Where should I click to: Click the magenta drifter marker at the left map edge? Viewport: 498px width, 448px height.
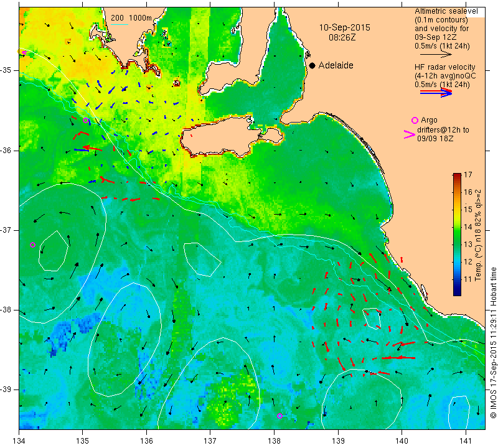pyautogui.click(x=24, y=53)
